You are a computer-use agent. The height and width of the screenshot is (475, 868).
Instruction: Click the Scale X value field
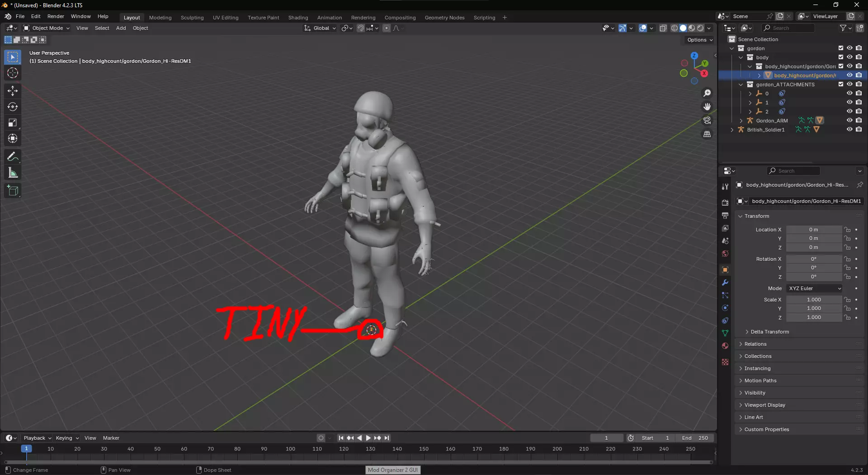[x=814, y=300]
